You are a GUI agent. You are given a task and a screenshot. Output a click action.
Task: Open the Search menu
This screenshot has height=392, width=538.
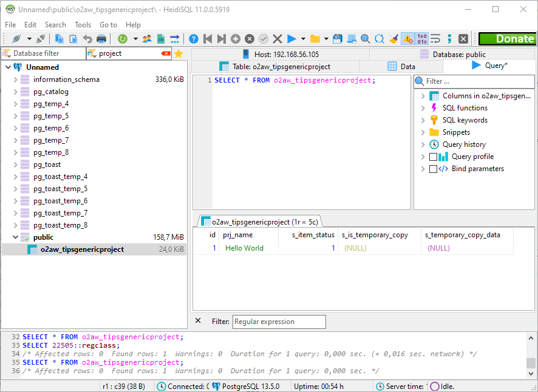(x=55, y=25)
